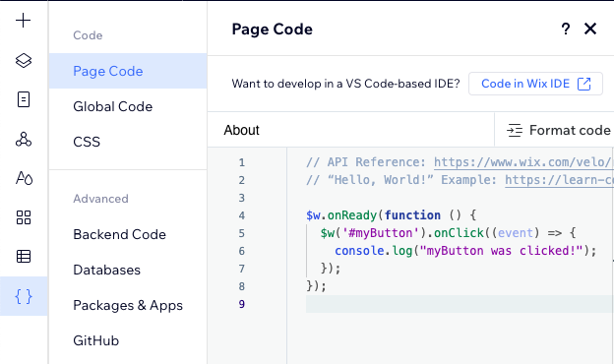Follow the wix.com/velo API Reference link
Viewport: 614px width, 364px height.
[x=522, y=162]
